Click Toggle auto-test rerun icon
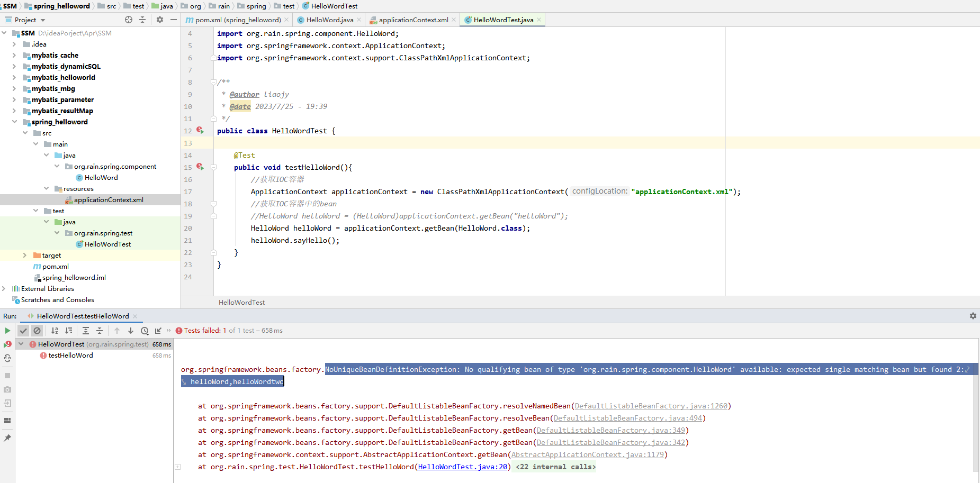The height and width of the screenshot is (483, 980). click(x=7, y=358)
